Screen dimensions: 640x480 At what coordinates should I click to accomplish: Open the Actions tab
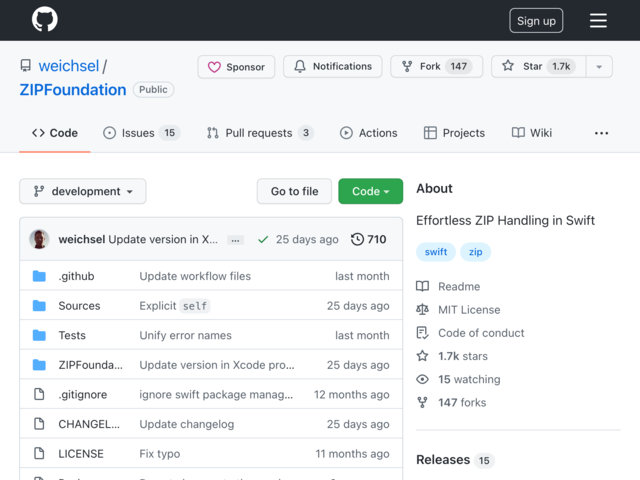coord(369,133)
